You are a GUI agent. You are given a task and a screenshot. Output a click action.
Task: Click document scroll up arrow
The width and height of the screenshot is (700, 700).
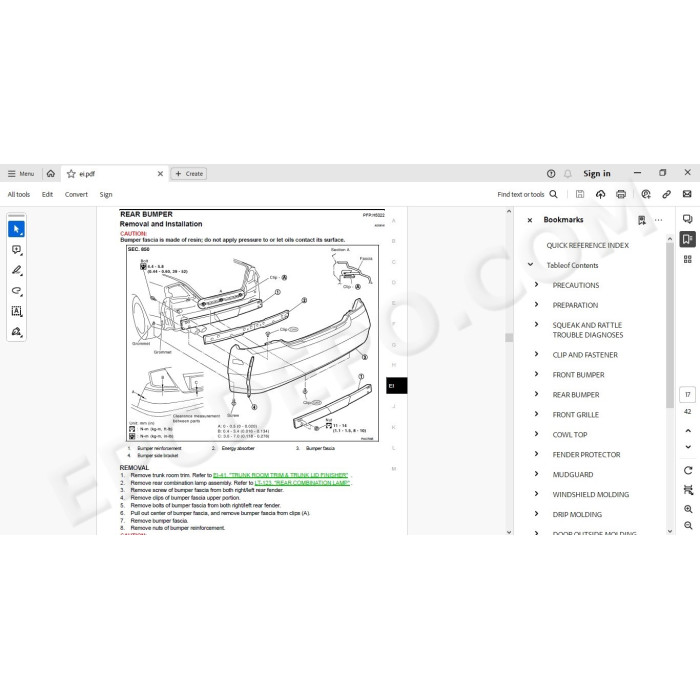(x=509, y=211)
